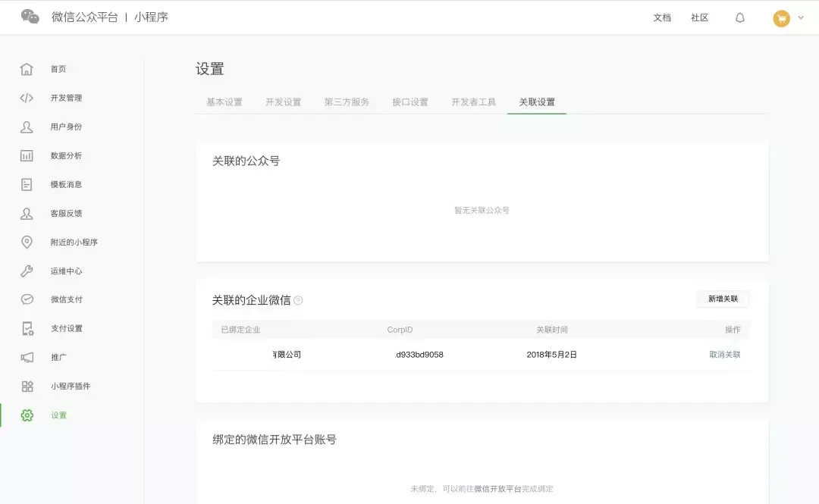Open the notification bell
This screenshot has width=819, height=504.
[739, 17]
